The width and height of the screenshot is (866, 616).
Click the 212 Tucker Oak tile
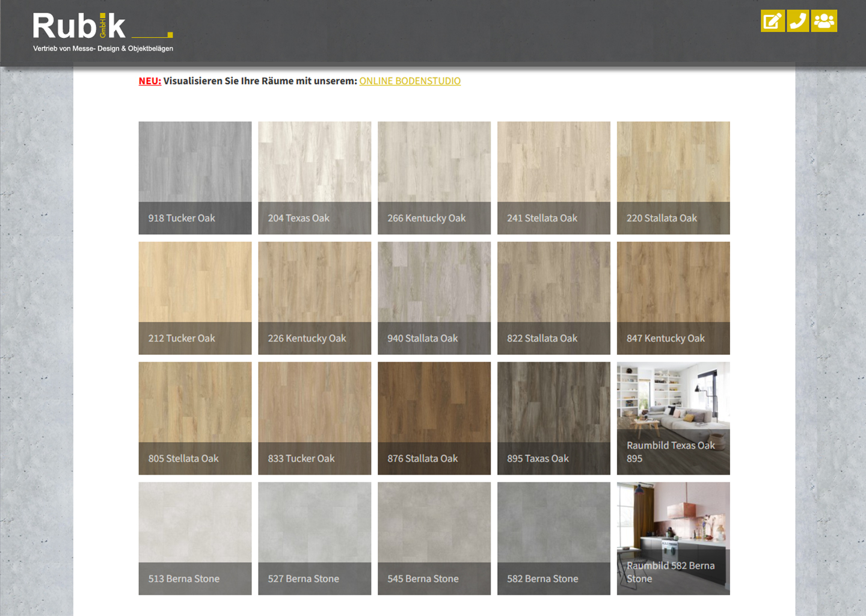coord(195,298)
